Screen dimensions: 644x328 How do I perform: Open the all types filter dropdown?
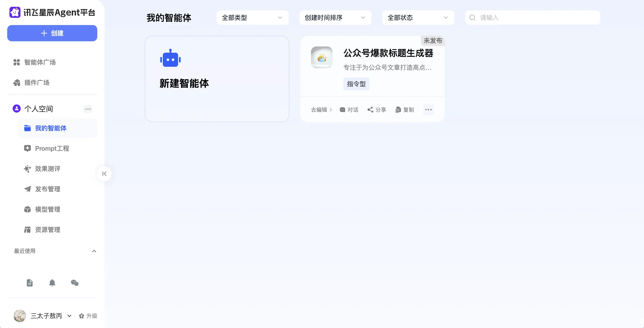coord(252,18)
